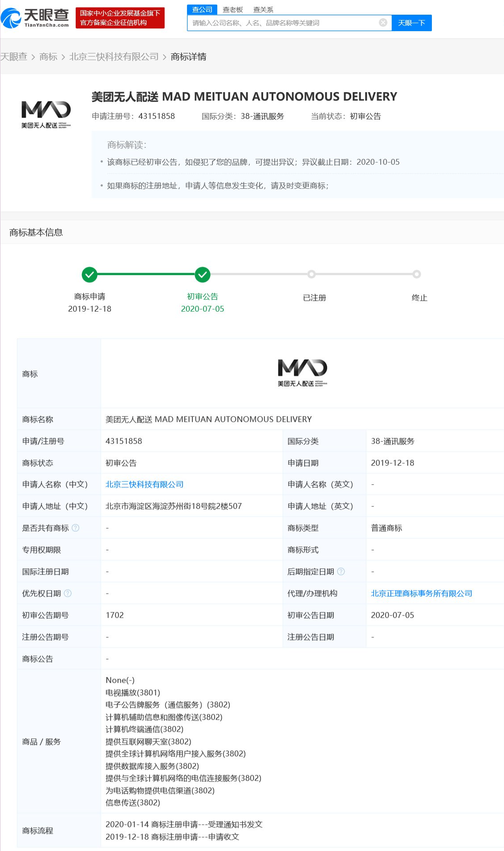Click help icon next to 后期指定日期
This screenshot has width=504, height=851.
(x=341, y=571)
